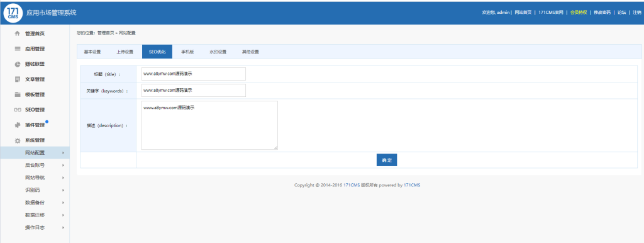Switch to the 基本设置 tab
Screen dimensions: 644x243
(x=92, y=52)
